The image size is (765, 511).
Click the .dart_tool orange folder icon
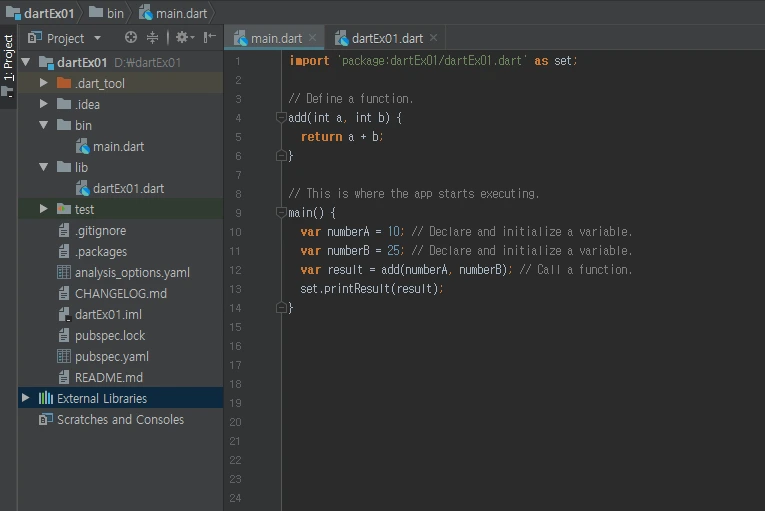click(x=64, y=82)
